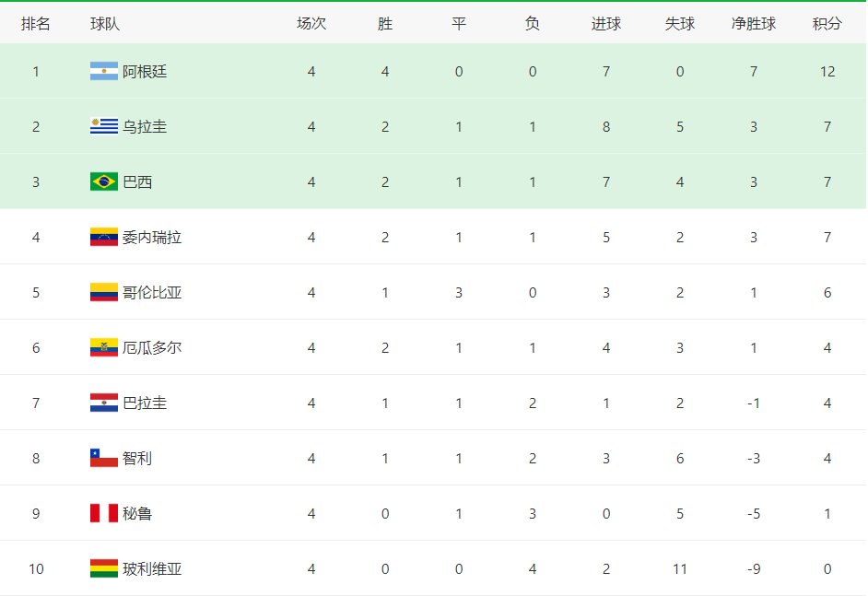Viewport: 868px width, 596px height.
Task: Click the 失球 column header
Action: pos(680,23)
